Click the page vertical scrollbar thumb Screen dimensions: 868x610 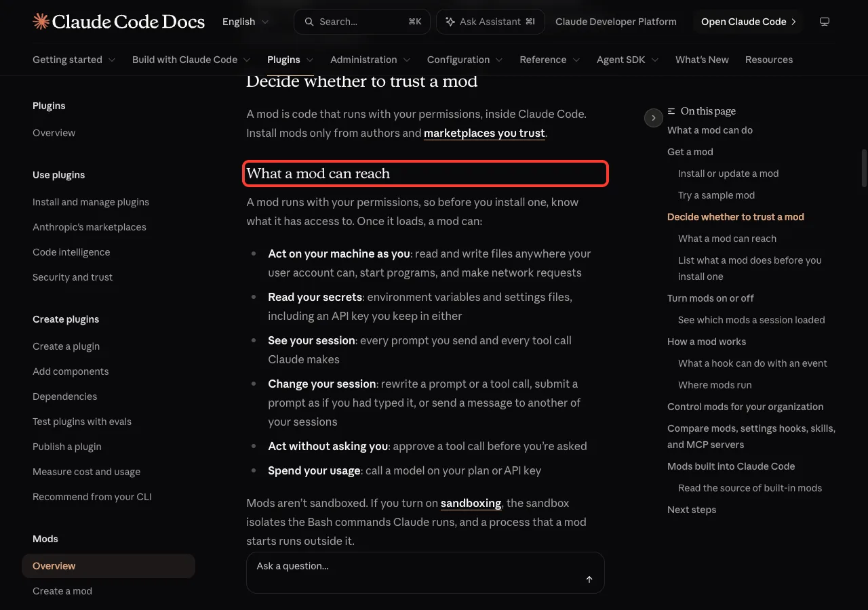tap(864, 168)
